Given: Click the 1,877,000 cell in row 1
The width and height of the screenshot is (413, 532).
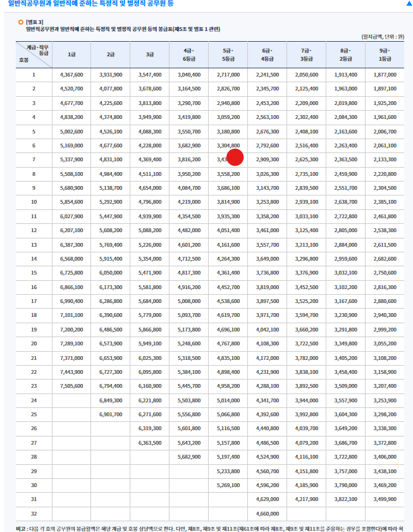Looking at the screenshot, I should pos(385,75).
